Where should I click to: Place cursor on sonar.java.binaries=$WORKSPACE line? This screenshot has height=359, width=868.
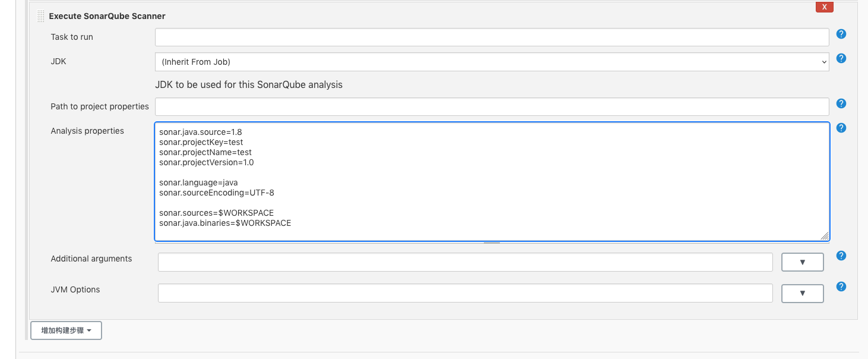[225, 223]
